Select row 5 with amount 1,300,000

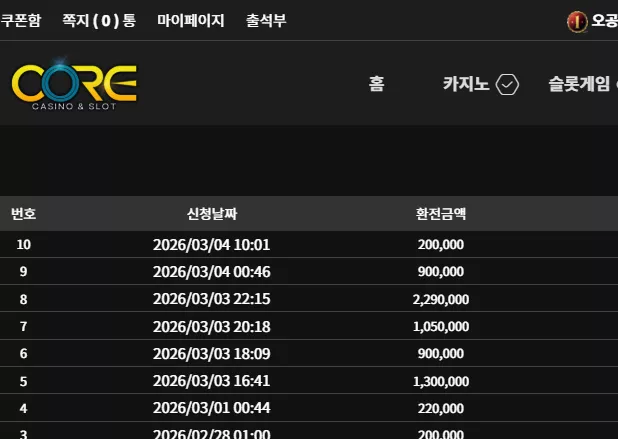point(309,381)
